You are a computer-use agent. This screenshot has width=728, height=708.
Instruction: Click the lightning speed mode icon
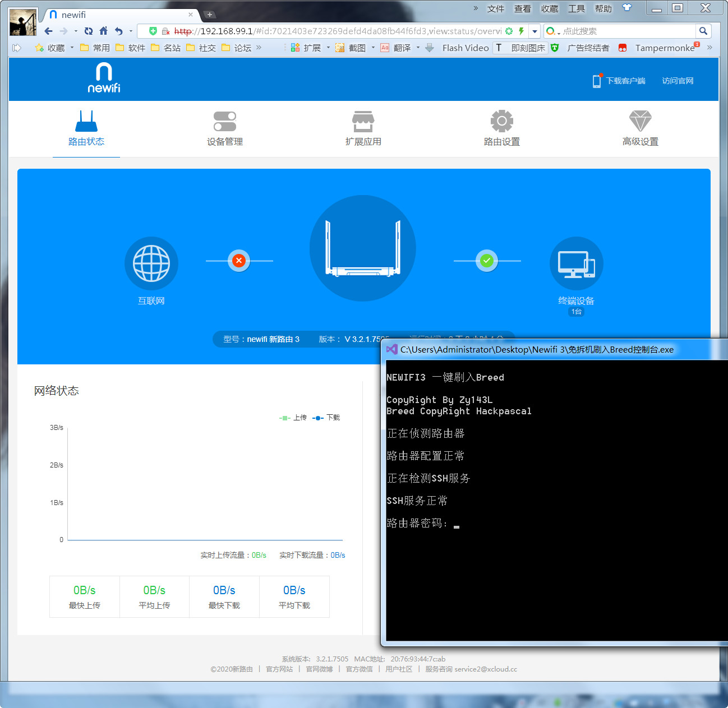[x=521, y=31]
